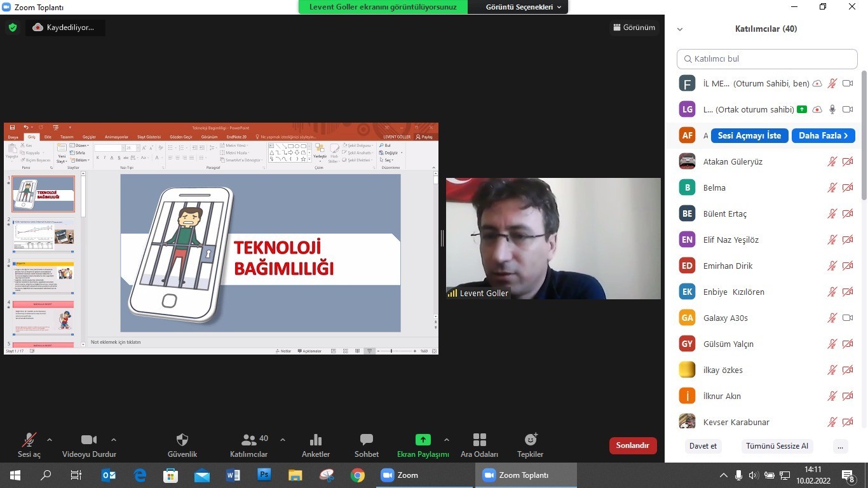
Task: Toggle camera with Videoyu Durdur
Action: pos(89,440)
